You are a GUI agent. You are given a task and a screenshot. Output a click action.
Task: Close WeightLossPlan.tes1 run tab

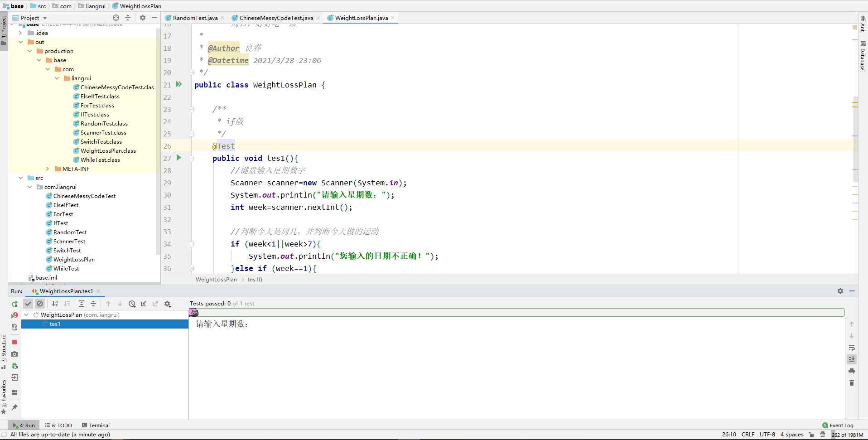click(x=98, y=291)
